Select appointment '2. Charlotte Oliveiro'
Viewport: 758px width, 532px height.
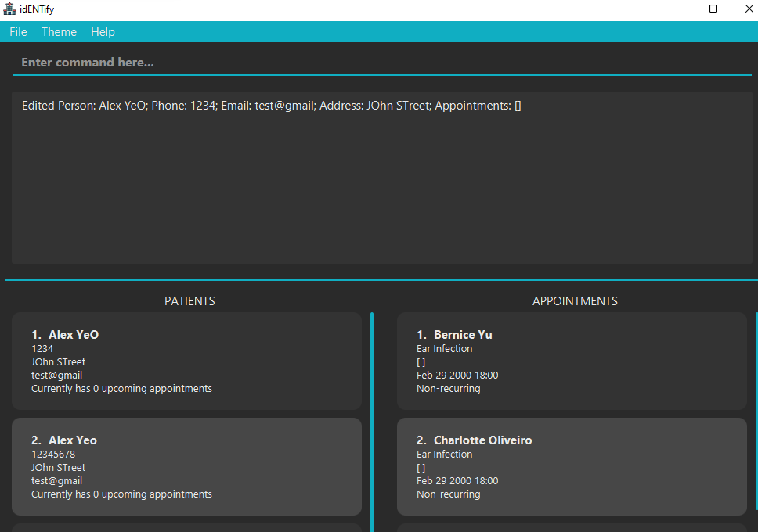pos(475,440)
